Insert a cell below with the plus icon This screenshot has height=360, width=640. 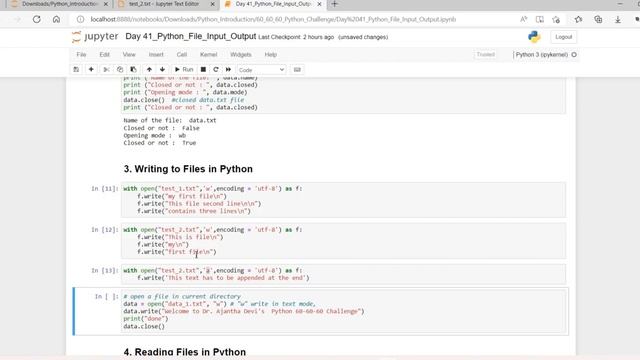tap(91, 70)
